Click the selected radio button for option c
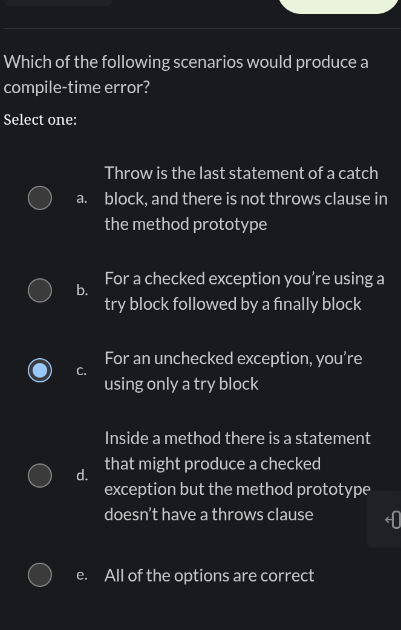 [40, 370]
